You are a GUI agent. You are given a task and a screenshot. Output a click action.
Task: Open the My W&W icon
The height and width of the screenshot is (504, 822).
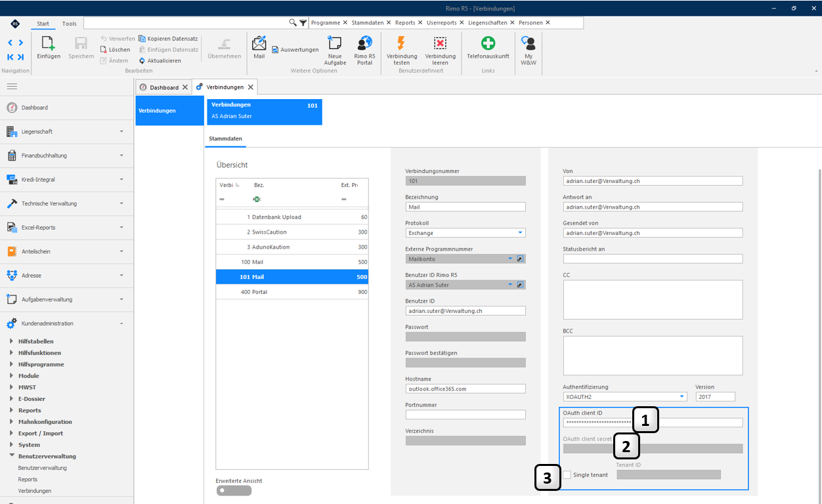coord(529,43)
